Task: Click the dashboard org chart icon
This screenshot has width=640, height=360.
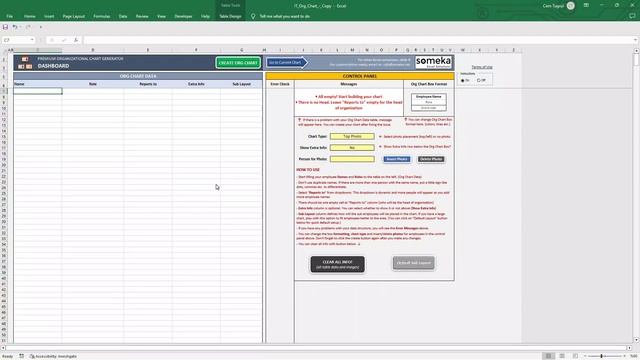Action: point(25,63)
